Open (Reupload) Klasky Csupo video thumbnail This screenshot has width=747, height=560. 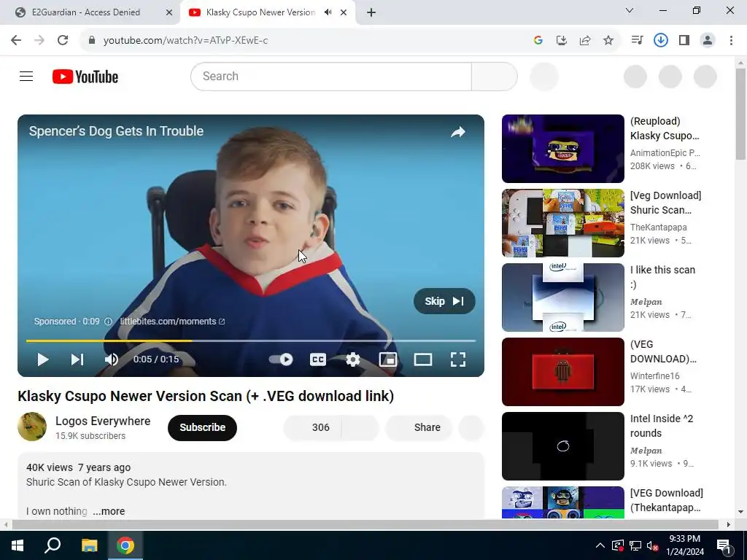562,149
